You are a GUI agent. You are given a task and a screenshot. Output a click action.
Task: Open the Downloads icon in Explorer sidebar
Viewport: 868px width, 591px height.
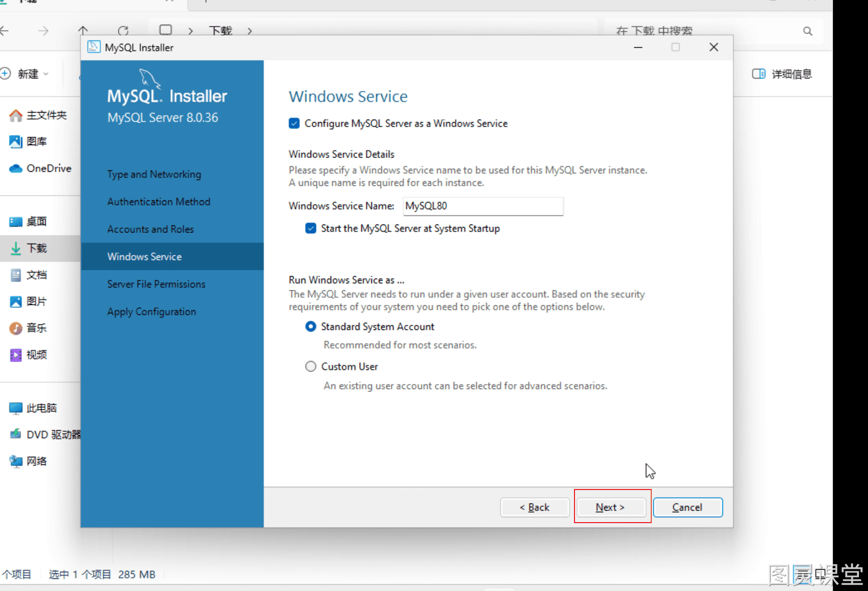[16, 248]
